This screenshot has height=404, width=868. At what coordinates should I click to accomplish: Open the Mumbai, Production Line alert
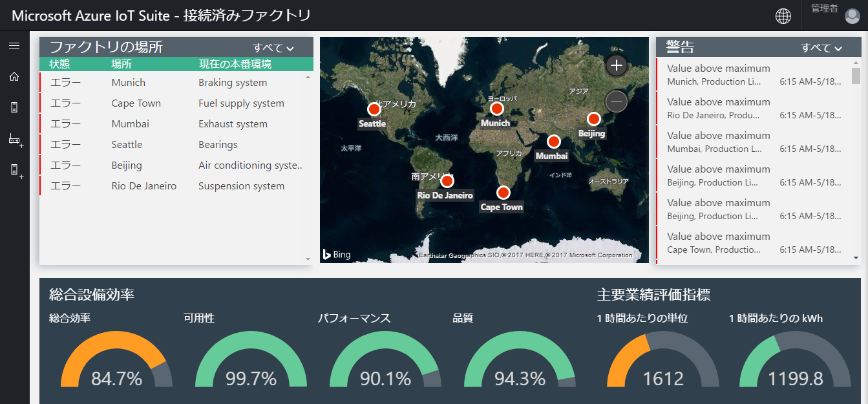coord(754,142)
